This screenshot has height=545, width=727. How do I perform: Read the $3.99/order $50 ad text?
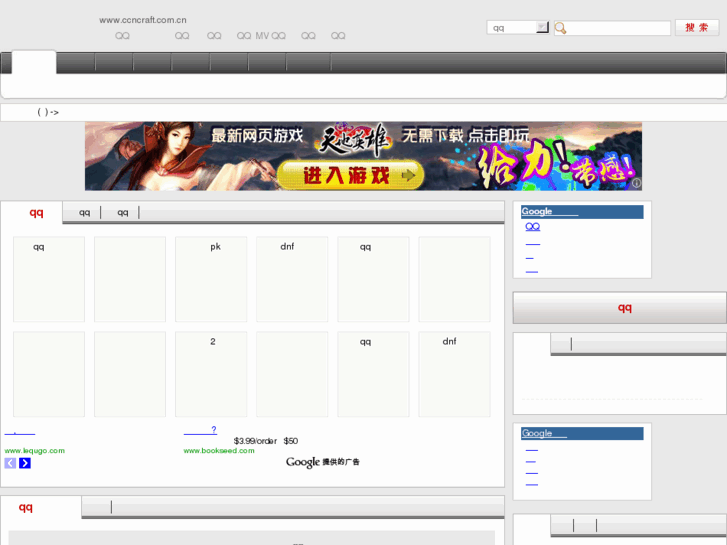[266, 441]
